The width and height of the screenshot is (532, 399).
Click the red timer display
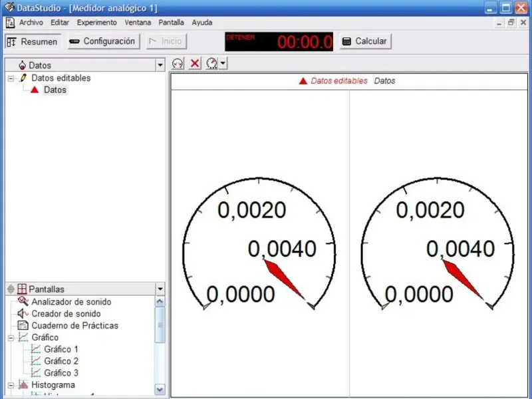point(279,42)
